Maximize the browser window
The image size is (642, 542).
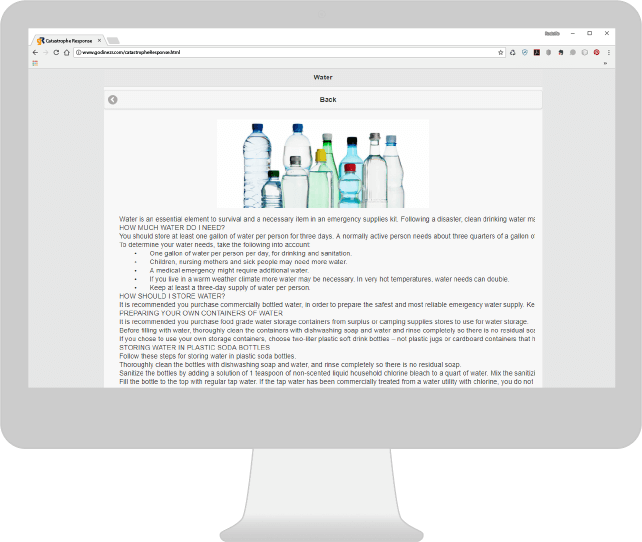590,33
